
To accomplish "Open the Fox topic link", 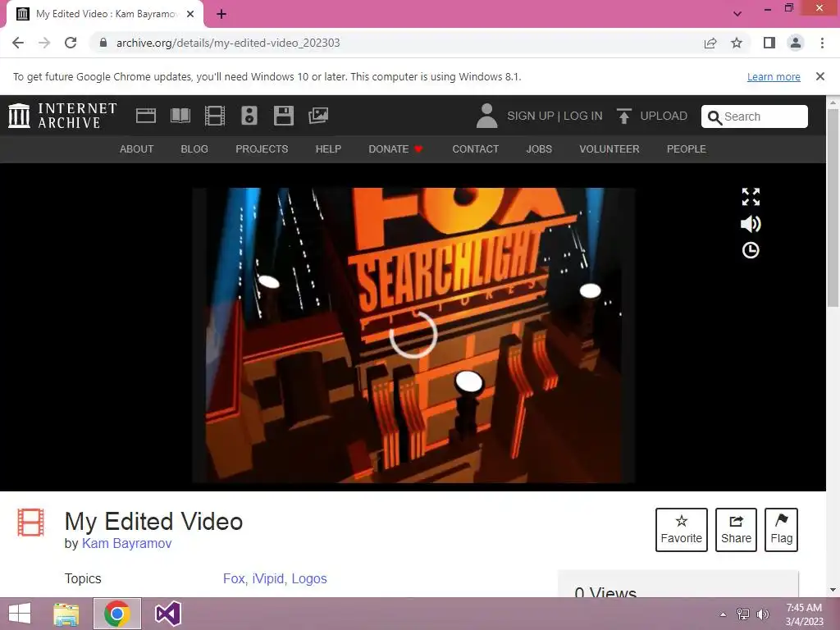I will (234, 578).
